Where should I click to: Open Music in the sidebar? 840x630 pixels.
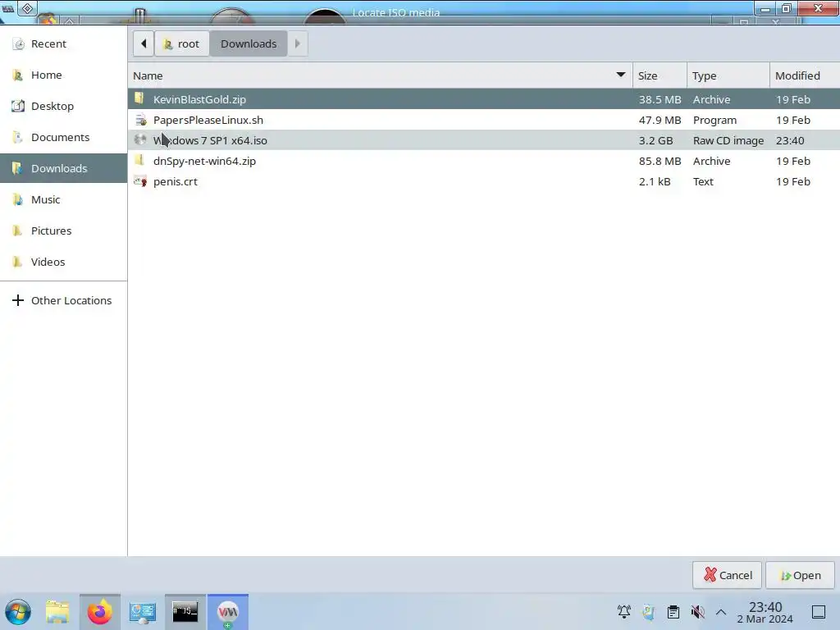pyautogui.click(x=63, y=199)
